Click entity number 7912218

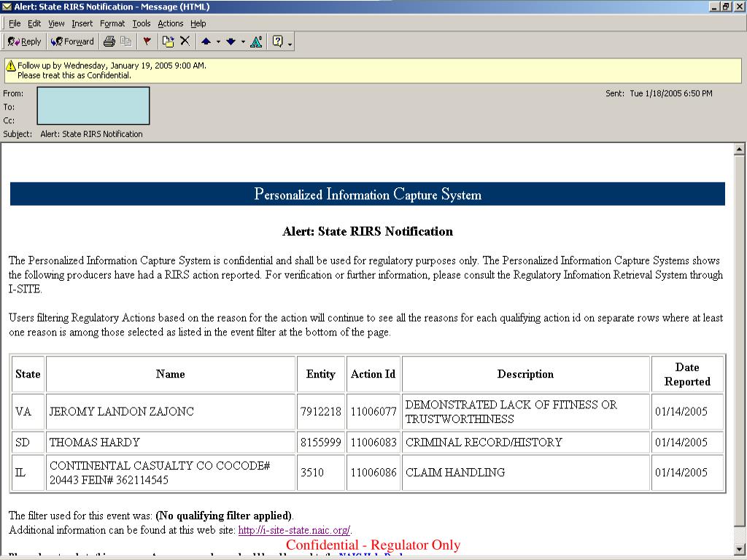coord(321,411)
